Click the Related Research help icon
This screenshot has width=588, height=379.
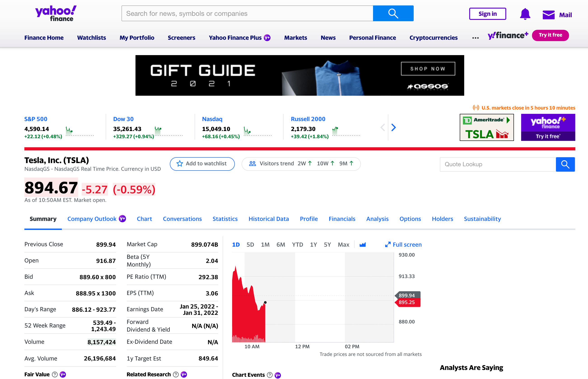click(176, 374)
